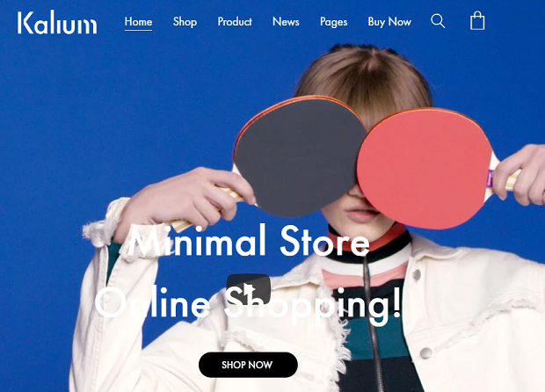Image resolution: width=545 pixels, height=392 pixels.
Task: Click the Minimal Store headline text
Action: (x=249, y=241)
